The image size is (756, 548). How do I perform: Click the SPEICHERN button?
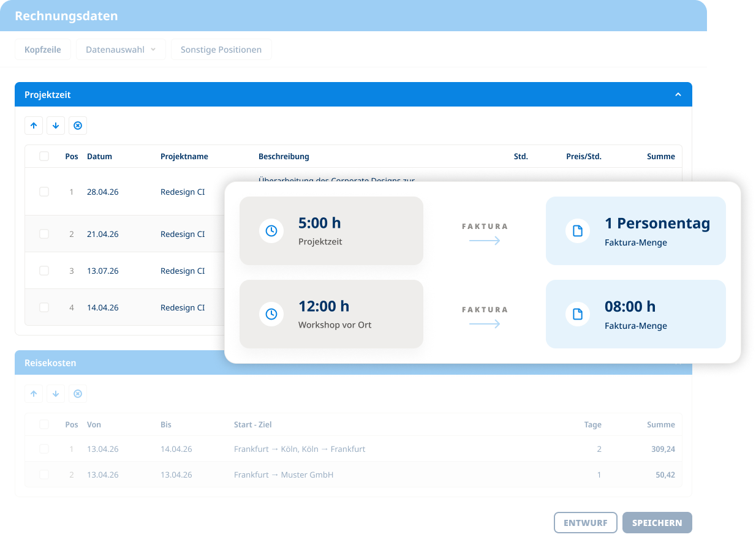click(x=657, y=523)
